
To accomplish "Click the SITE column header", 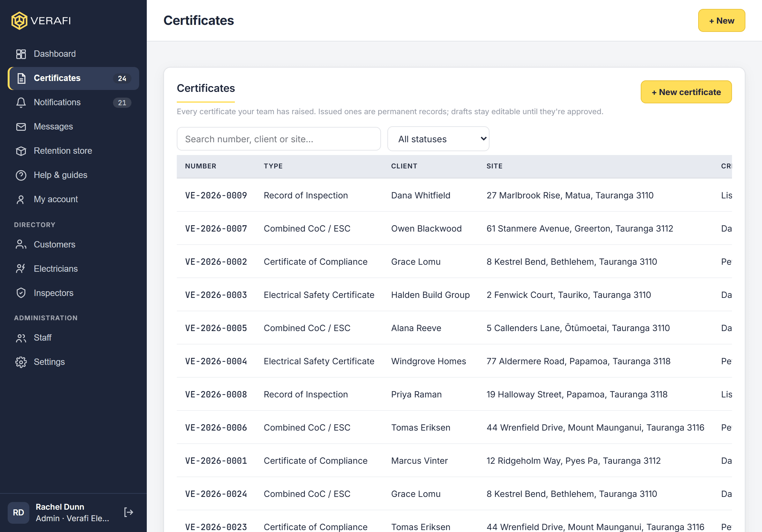I will [x=494, y=166].
